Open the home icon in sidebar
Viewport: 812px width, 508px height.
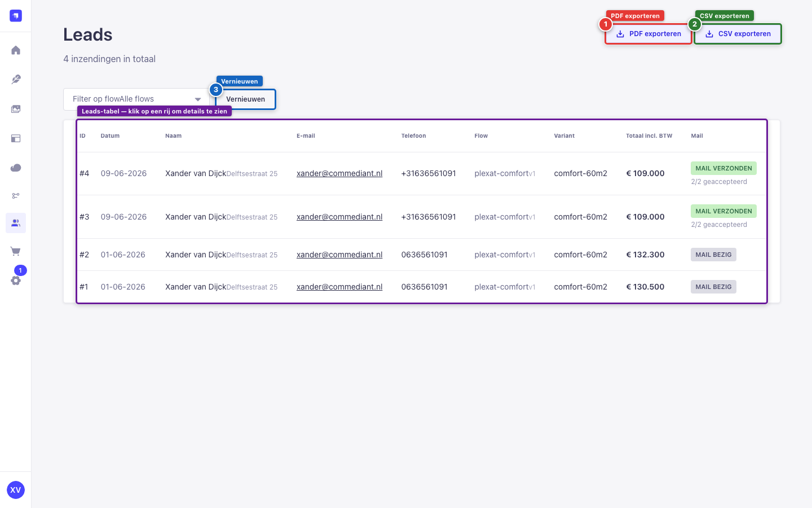(x=16, y=50)
